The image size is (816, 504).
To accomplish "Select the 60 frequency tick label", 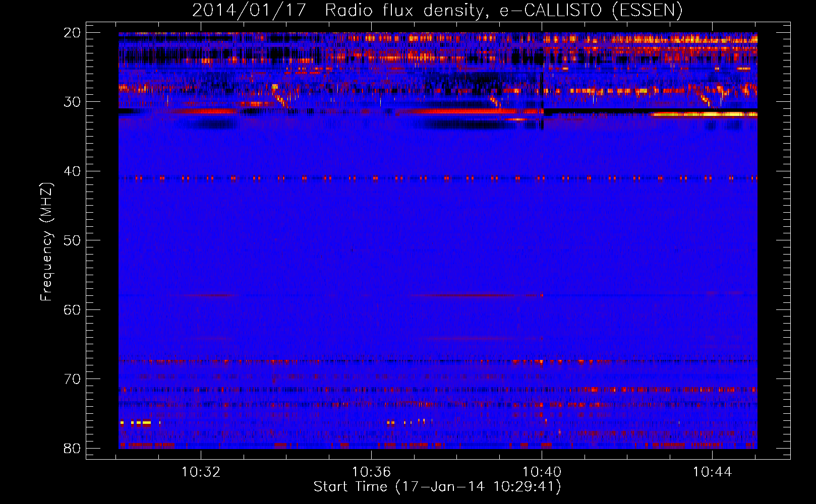I will tap(72, 309).
